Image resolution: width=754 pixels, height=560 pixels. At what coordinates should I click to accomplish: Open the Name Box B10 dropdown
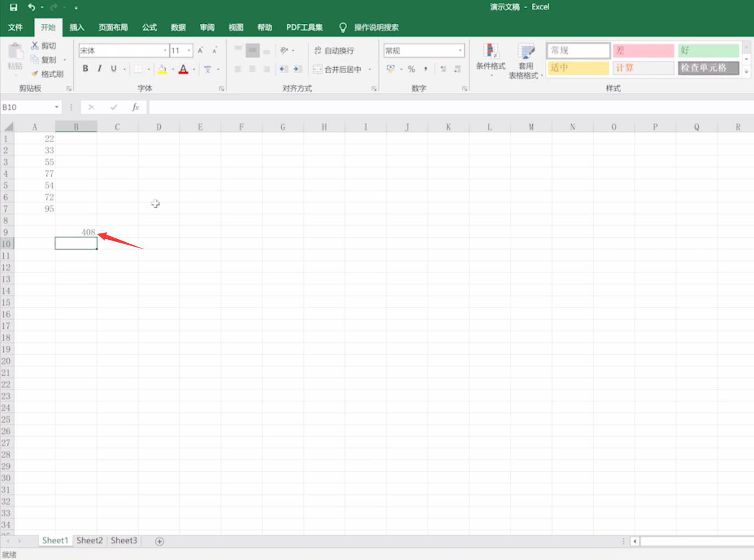coord(56,107)
